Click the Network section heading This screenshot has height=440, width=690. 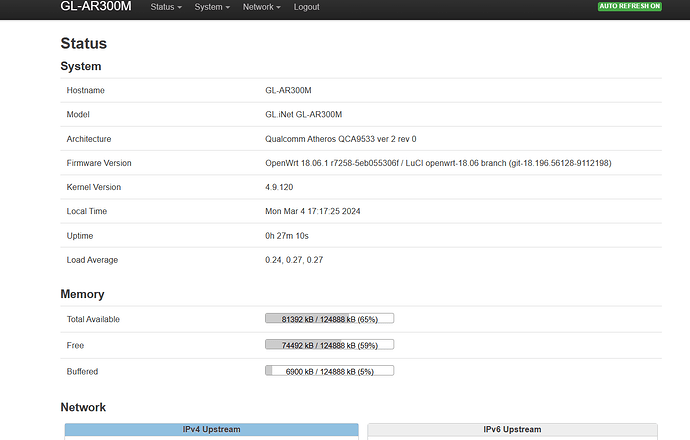coord(83,407)
